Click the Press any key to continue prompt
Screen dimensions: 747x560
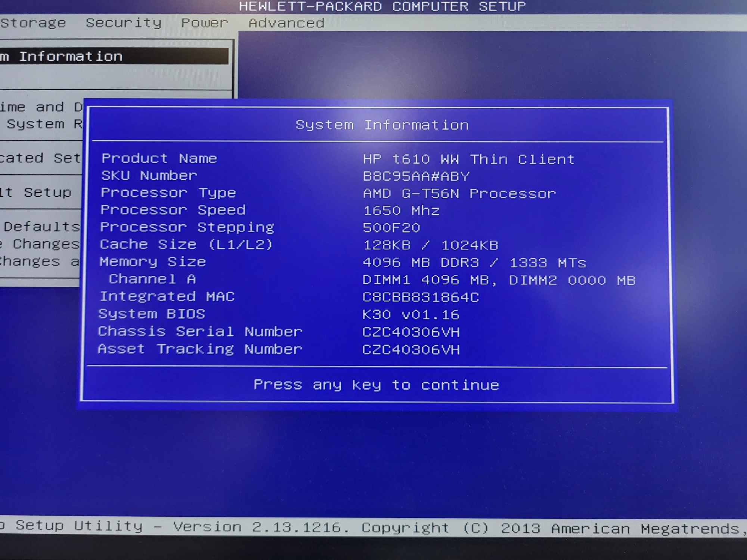[376, 385]
